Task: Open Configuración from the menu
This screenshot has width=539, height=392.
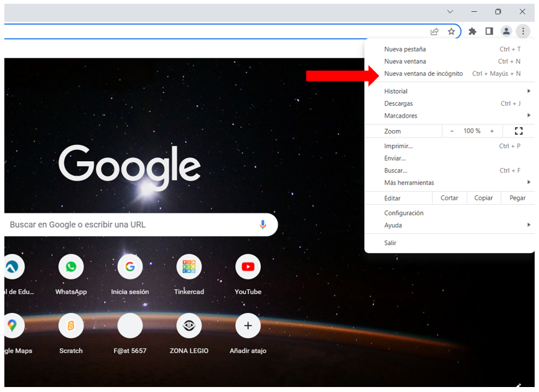Action: 449,213
